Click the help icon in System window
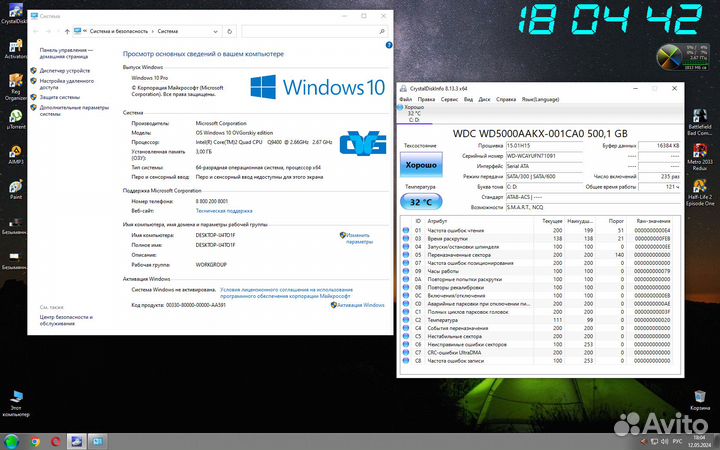 [389, 45]
